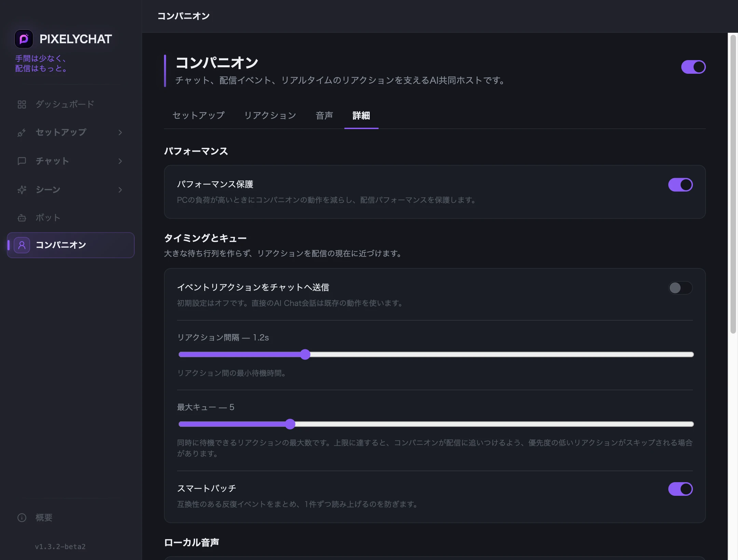
Task: Open セットアップ in the sidebar menu
Action: pos(70,132)
